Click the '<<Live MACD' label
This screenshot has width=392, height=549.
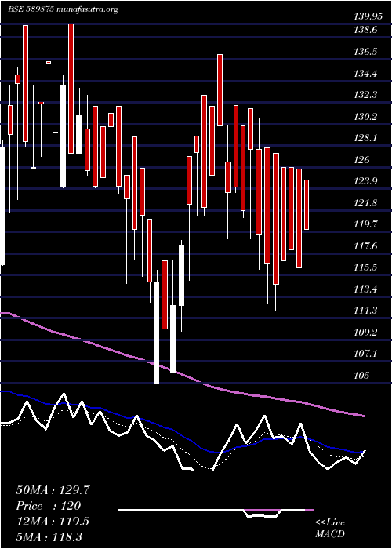tap(330, 529)
